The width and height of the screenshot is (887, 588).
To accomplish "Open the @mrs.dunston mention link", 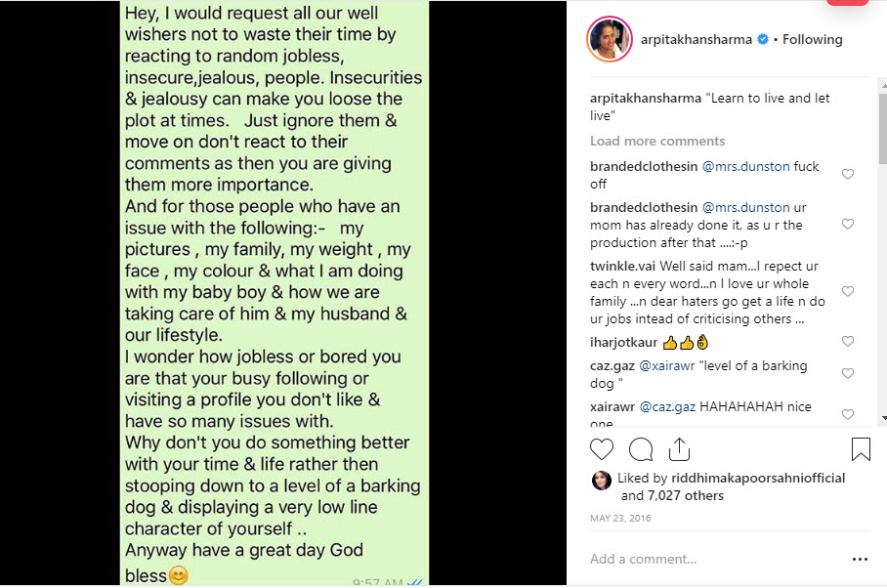I will 745,167.
